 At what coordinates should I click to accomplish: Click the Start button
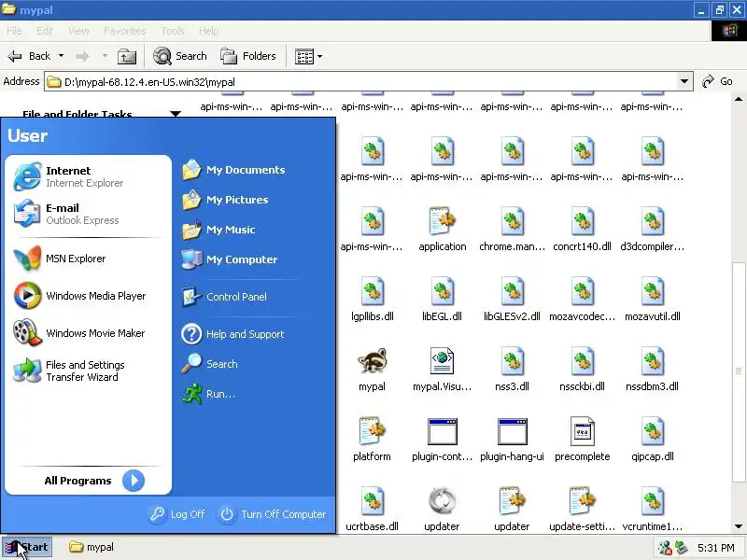pos(27,547)
